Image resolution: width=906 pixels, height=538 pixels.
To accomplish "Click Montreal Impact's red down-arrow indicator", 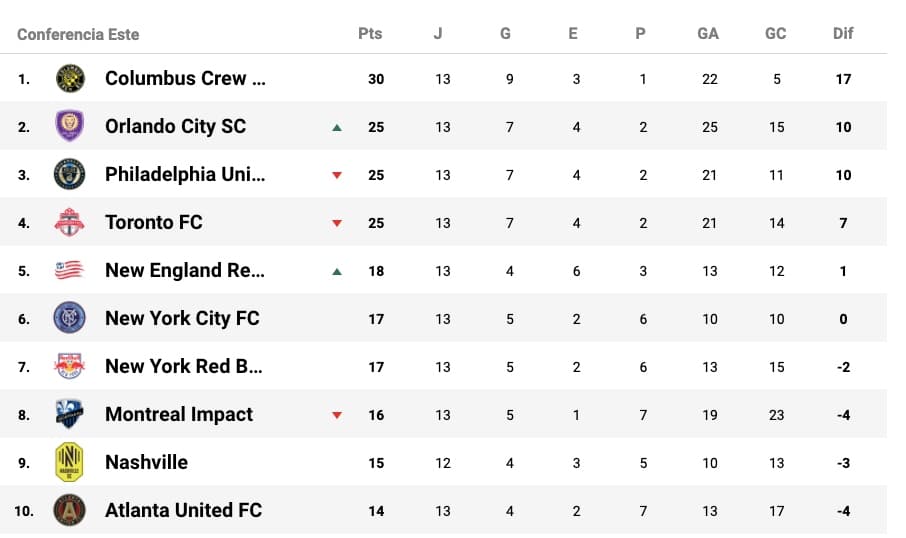I will (x=337, y=415).
